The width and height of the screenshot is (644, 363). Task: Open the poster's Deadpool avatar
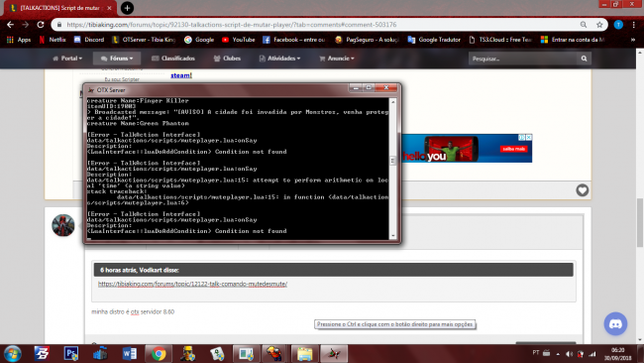pos(63,225)
